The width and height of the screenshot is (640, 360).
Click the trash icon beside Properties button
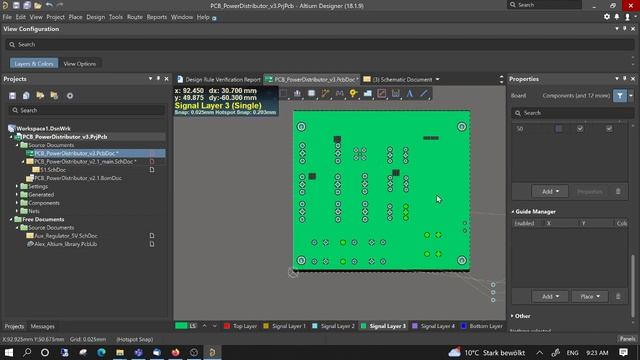tap(618, 191)
